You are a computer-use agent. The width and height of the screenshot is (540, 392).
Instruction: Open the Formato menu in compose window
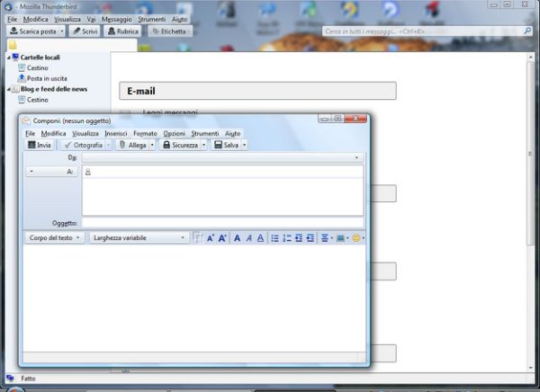point(145,133)
